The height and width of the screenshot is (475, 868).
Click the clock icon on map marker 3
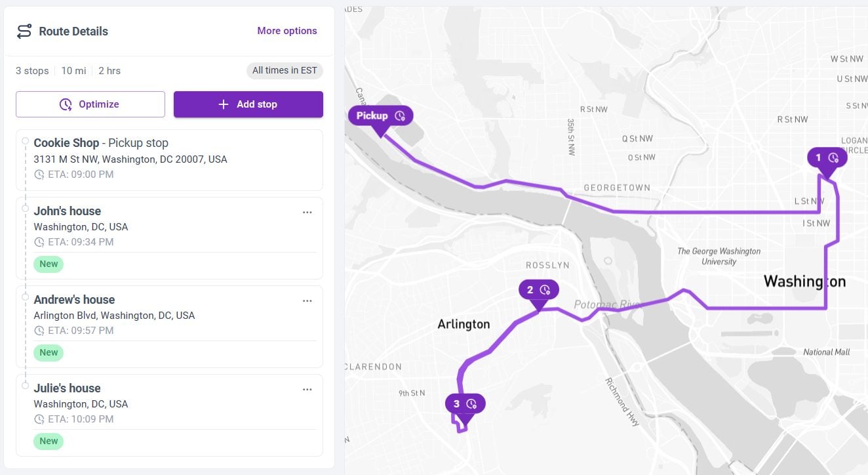pyautogui.click(x=471, y=403)
